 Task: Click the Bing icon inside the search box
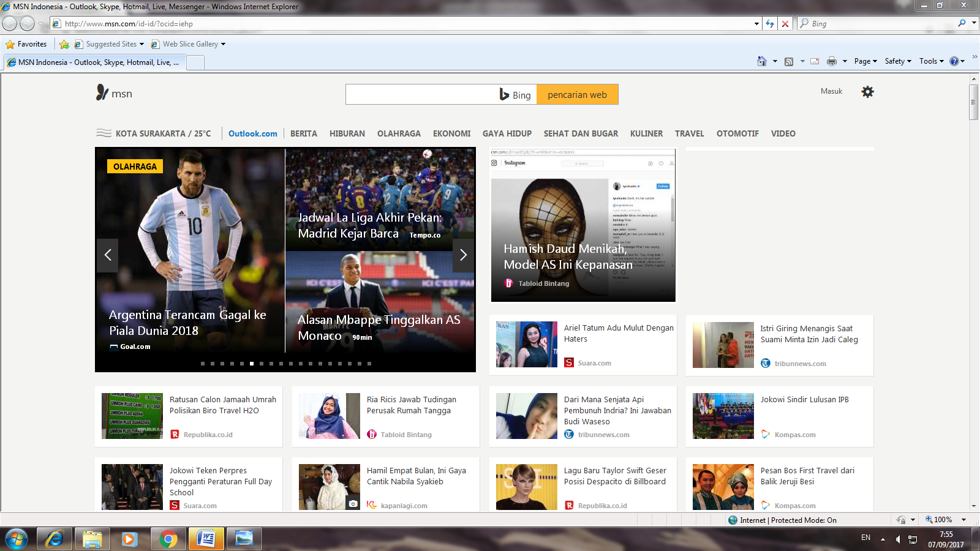coord(503,94)
